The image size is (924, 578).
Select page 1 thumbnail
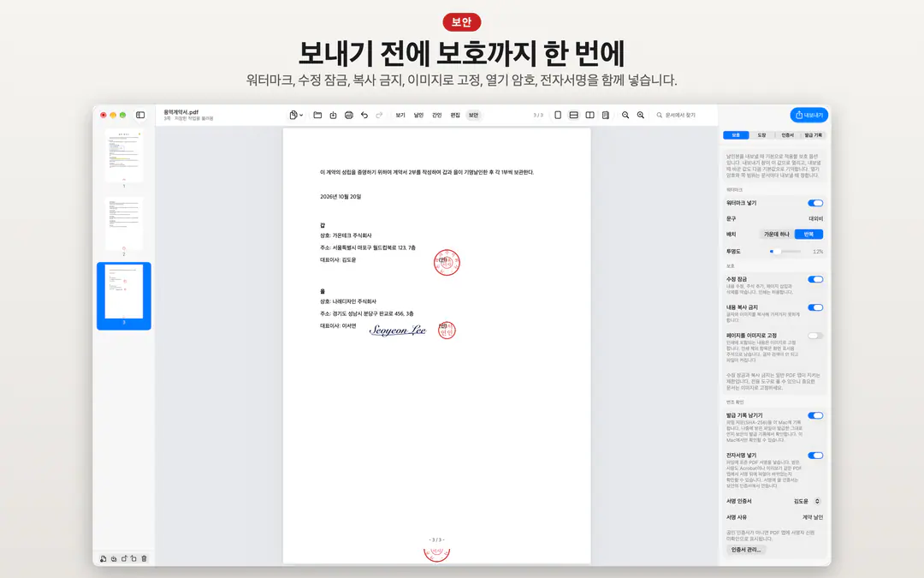[x=124, y=156]
